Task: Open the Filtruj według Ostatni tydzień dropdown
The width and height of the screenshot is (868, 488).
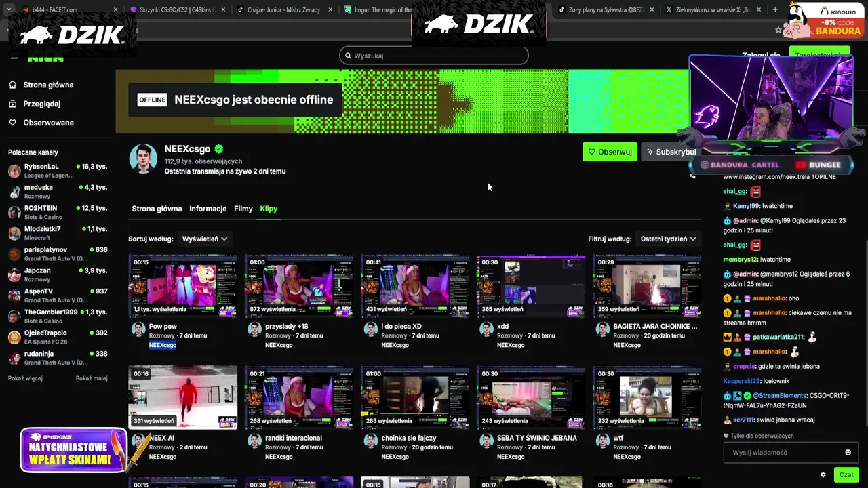Action: (x=668, y=239)
